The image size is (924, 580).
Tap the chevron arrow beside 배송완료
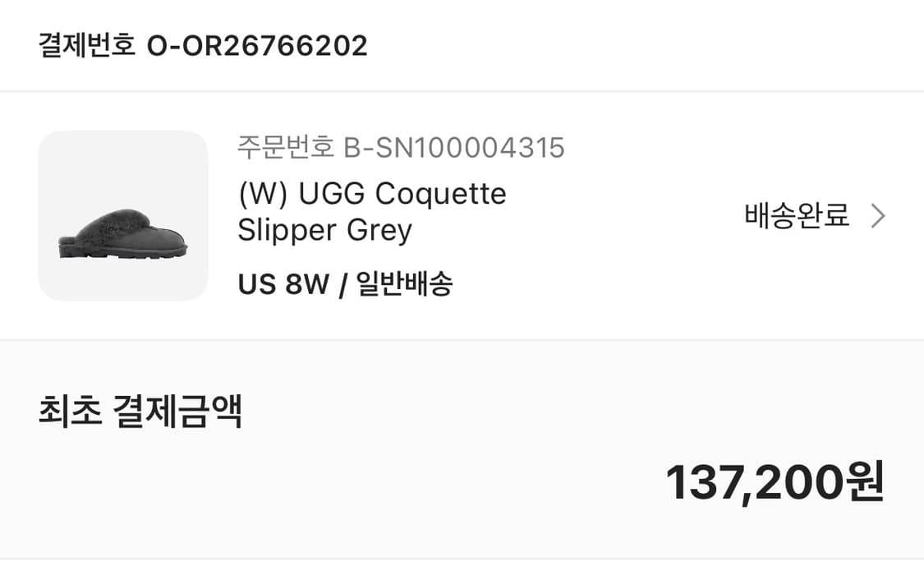pos(878,216)
